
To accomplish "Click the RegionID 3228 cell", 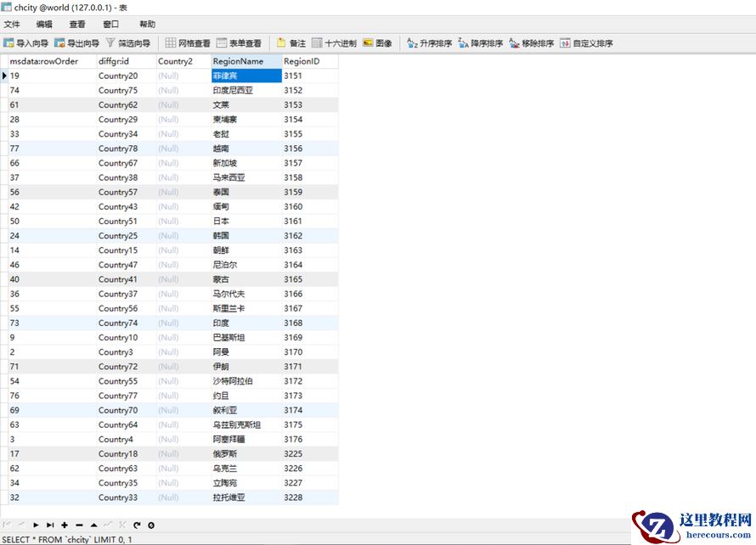I will click(x=310, y=497).
